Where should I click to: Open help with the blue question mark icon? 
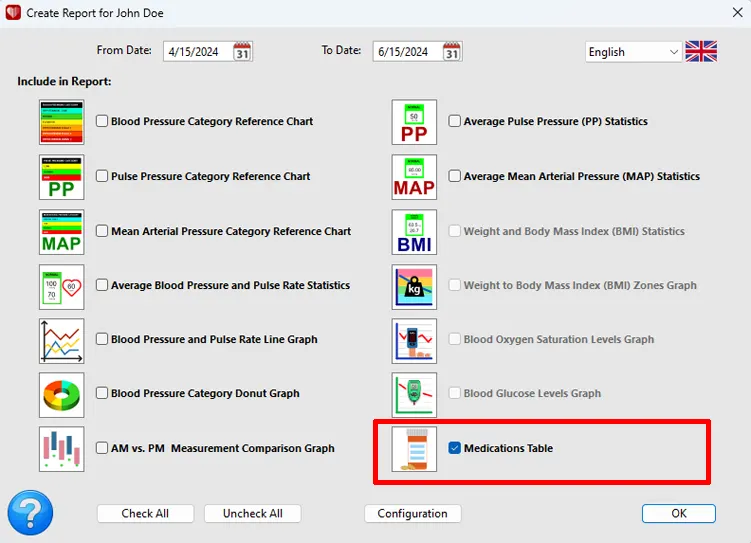[x=29, y=513]
